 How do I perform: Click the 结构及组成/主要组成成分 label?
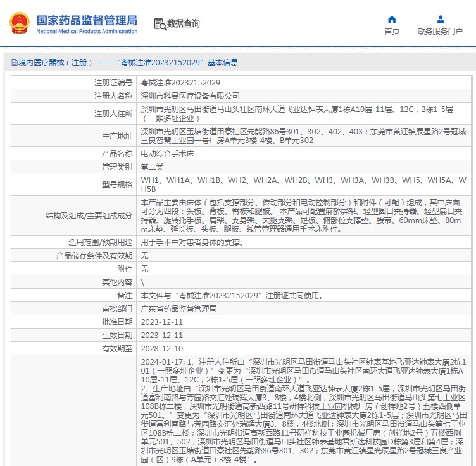pyautogui.click(x=89, y=216)
